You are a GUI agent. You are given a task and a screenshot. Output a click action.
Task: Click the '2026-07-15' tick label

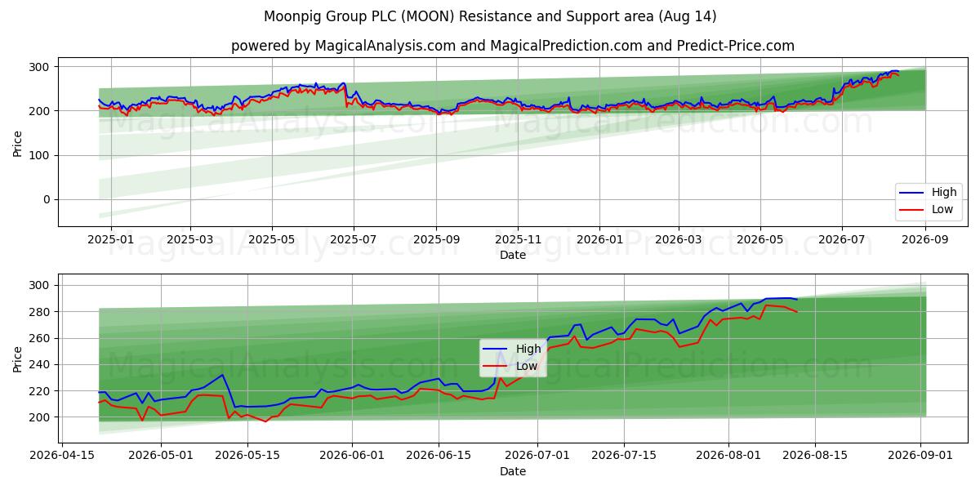click(x=624, y=456)
